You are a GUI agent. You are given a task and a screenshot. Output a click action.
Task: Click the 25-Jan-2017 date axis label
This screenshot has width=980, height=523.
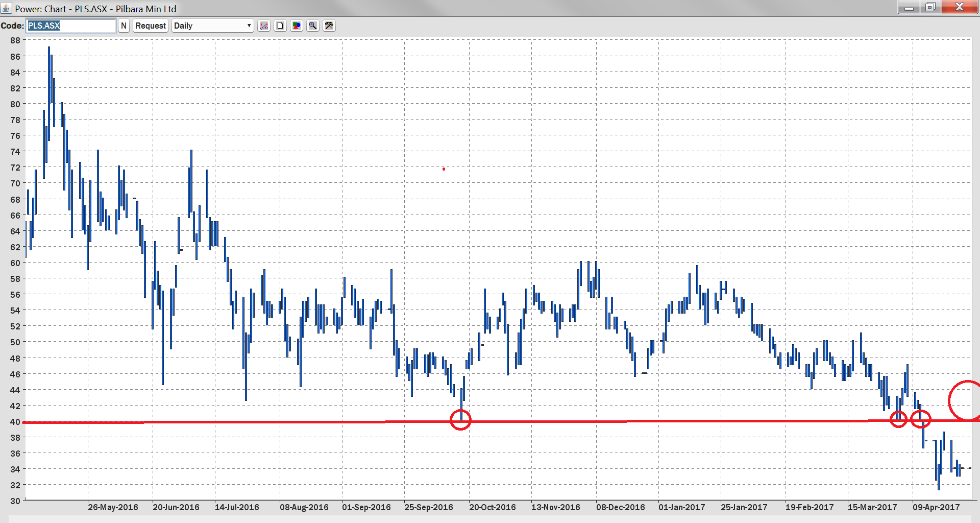pyautogui.click(x=744, y=507)
